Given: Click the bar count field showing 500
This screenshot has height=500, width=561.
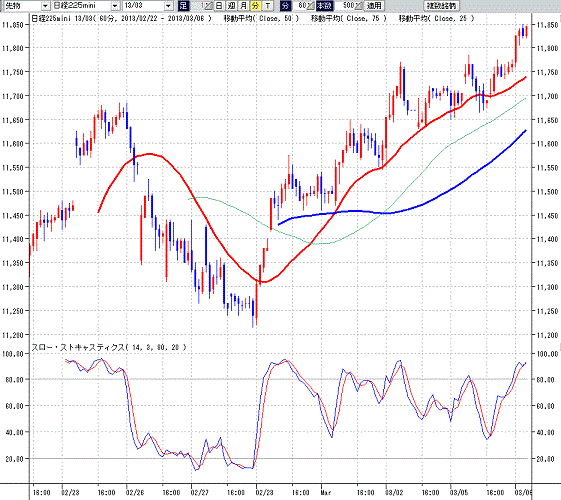Looking at the screenshot, I should tap(344, 6).
